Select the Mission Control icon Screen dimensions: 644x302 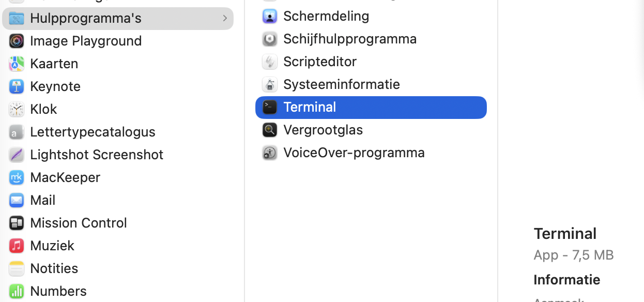(x=16, y=222)
